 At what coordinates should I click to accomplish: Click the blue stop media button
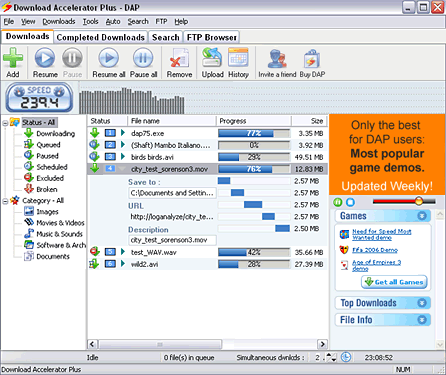click(350, 202)
